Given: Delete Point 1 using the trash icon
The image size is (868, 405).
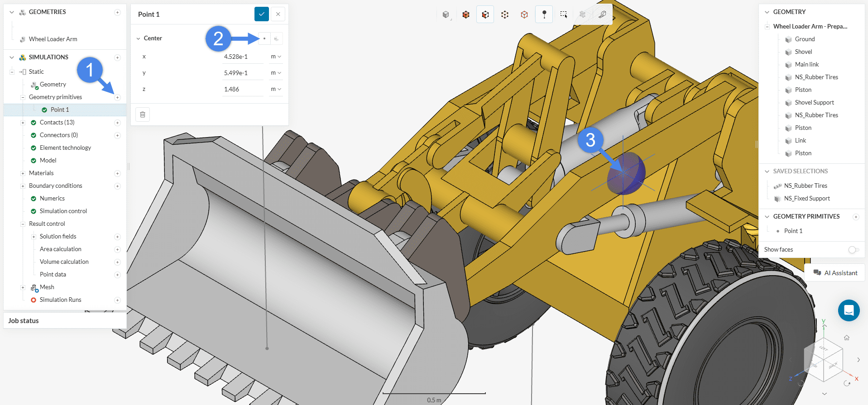Looking at the screenshot, I should [x=143, y=114].
